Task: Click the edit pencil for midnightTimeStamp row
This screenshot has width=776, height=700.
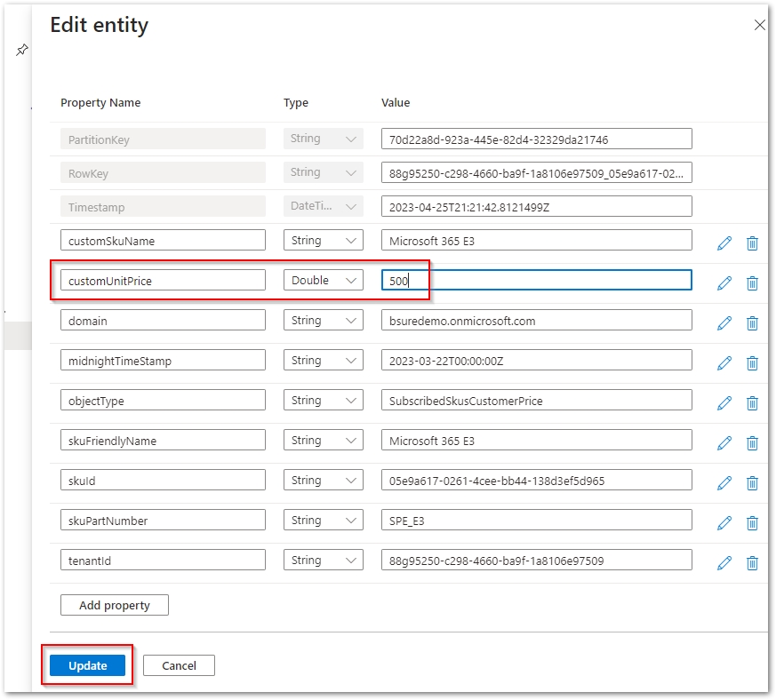Action: coord(724,362)
